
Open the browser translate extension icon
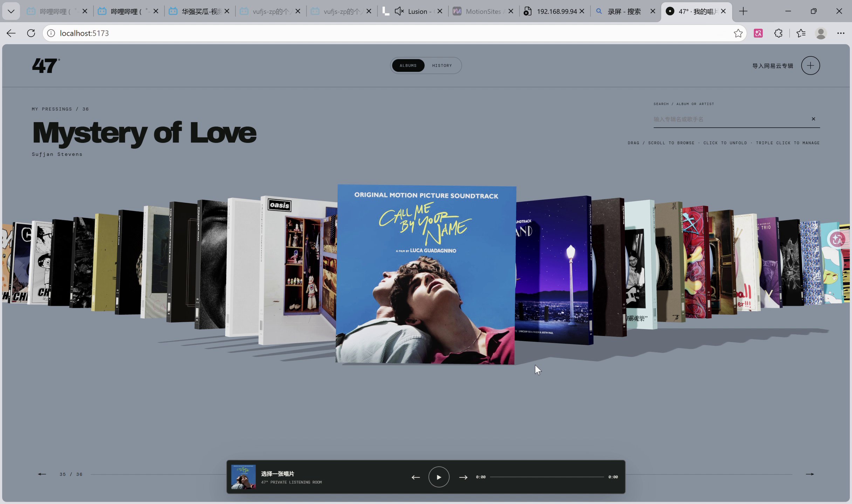[x=758, y=33]
